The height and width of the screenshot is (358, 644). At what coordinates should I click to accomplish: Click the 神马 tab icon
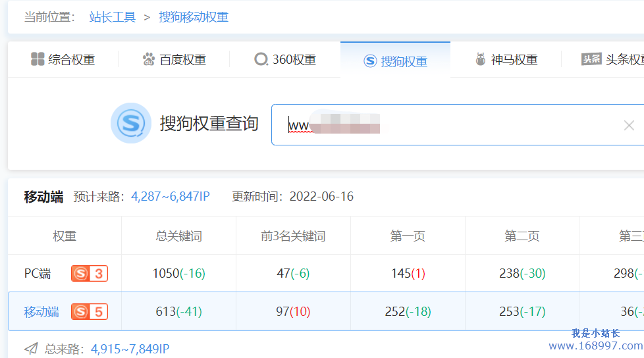[x=480, y=59]
